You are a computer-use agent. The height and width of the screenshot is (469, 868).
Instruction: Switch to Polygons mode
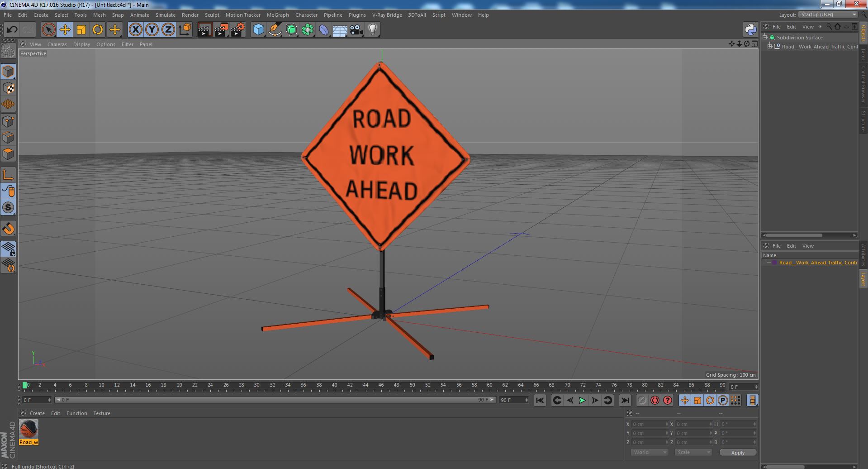coord(8,154)
